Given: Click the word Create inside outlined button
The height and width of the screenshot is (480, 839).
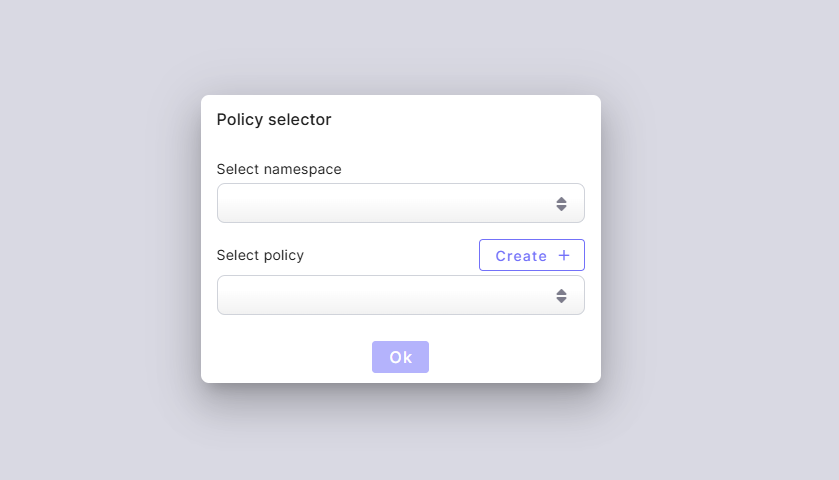Looking at the screenshot, I should (521, 256).
